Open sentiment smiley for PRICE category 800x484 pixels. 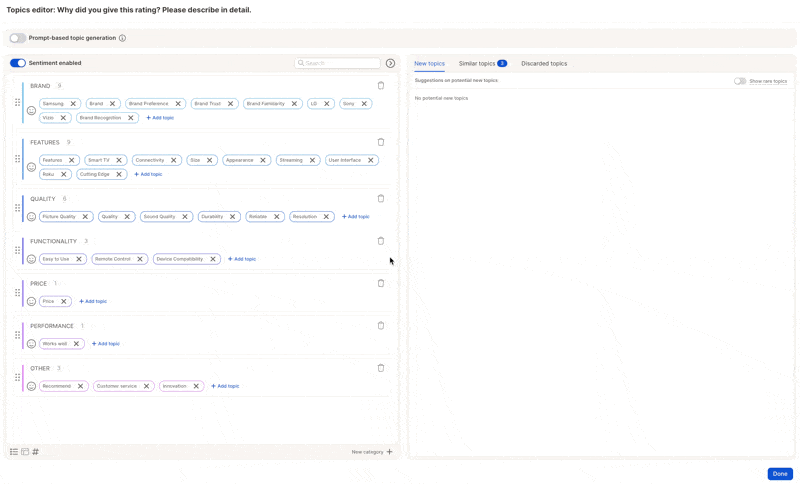click(x=31, y=301)
